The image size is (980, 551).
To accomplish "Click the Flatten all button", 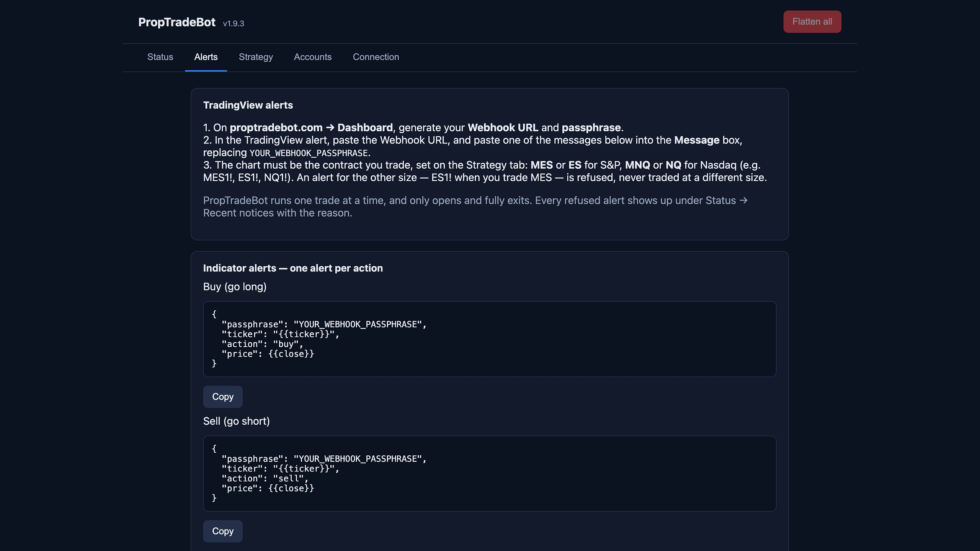I will pos(812,21).
